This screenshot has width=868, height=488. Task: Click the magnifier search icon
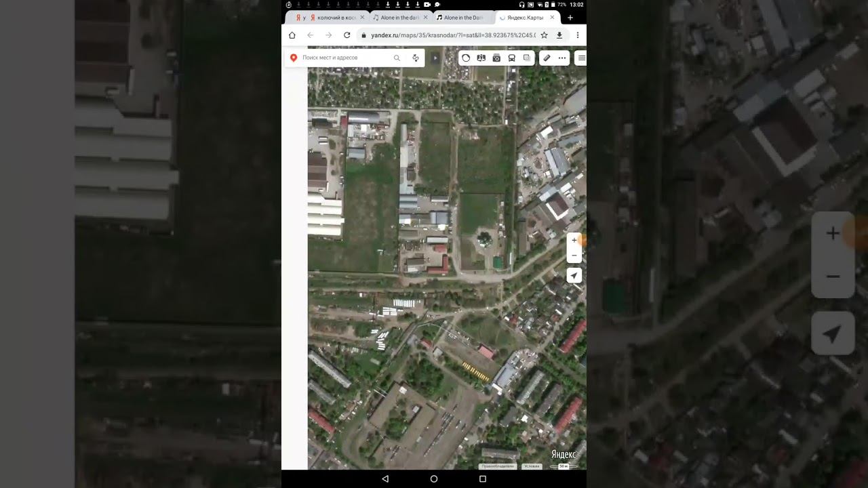[x=397, y=58]
